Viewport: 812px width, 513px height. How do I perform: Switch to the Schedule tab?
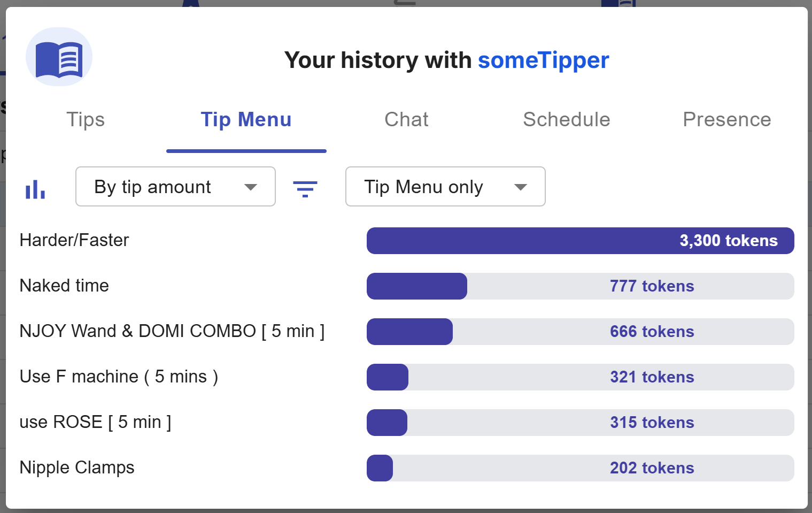(x=567, y=119)
